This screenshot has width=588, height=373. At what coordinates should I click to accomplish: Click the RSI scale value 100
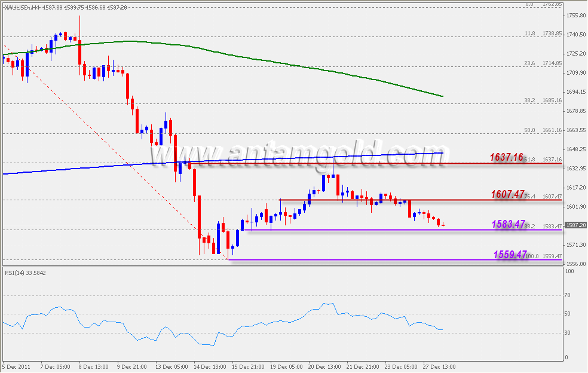[x=569, y=271]
